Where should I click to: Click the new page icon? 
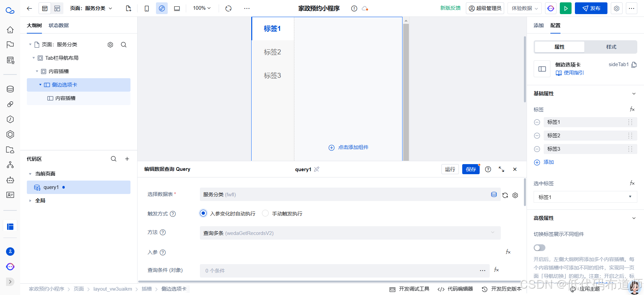click(128, 8)
